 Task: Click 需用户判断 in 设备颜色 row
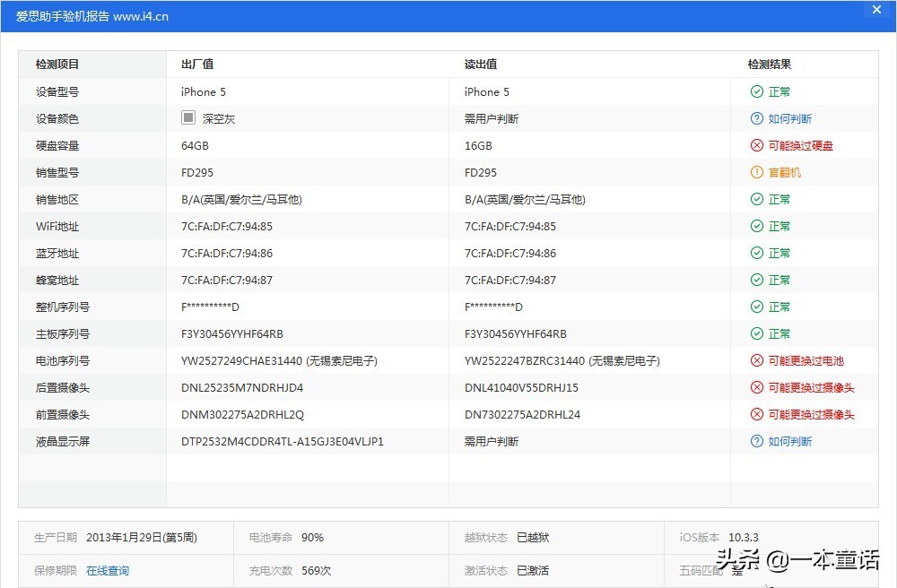[492, 119]
